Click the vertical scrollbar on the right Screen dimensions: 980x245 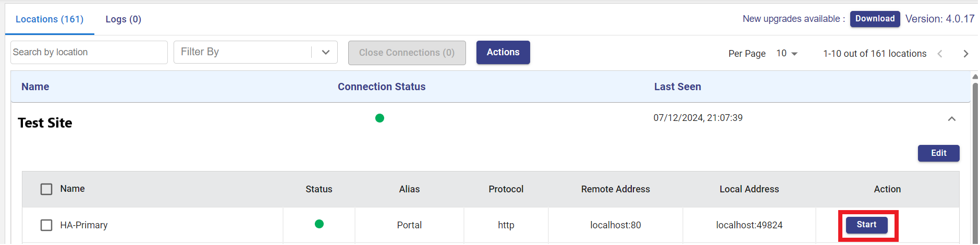975,156
